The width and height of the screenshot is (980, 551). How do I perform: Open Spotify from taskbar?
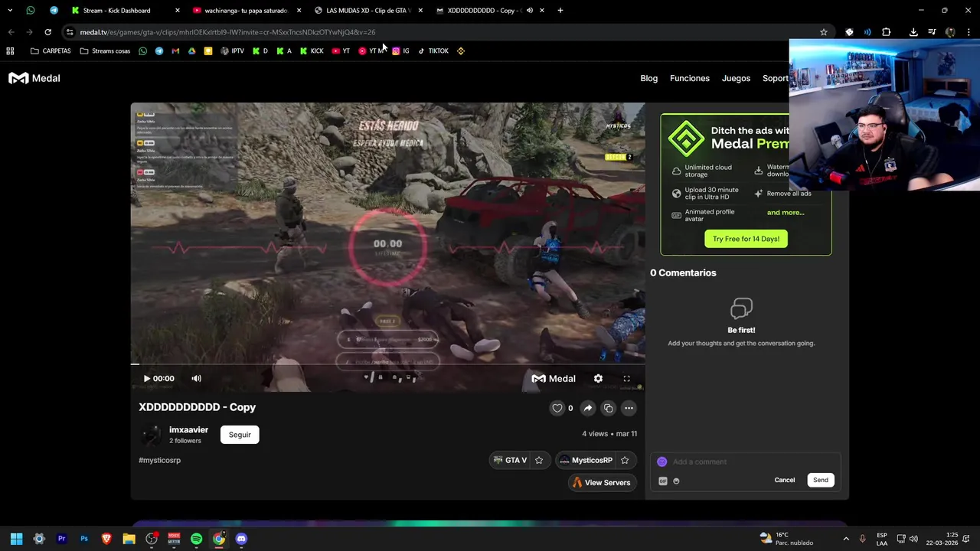196,539
